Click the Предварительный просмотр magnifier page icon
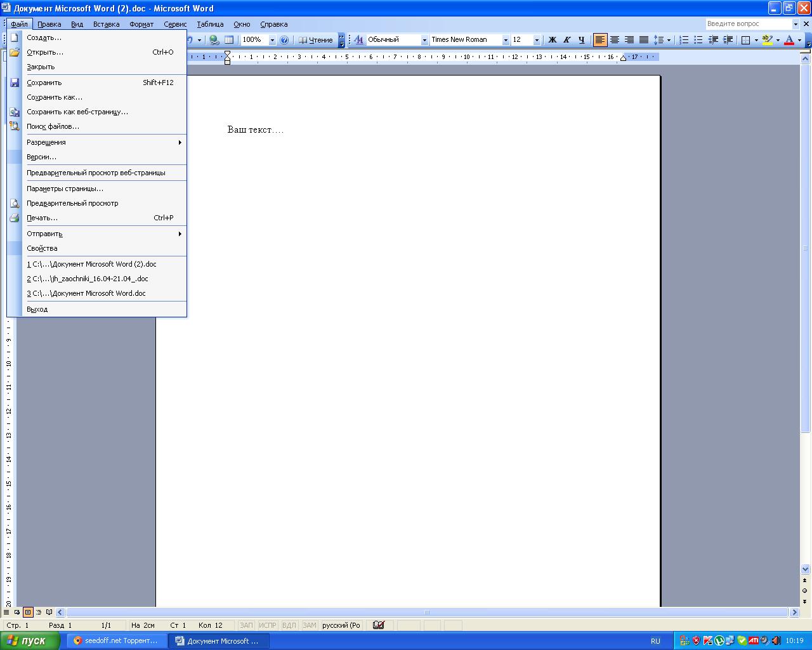This screenshot has width=812, height=650. click(x=14, y=203)
